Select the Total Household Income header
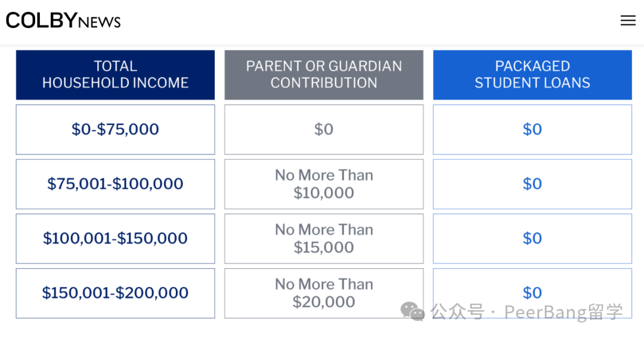Viewport: 644px width, 338px height. 115,75
